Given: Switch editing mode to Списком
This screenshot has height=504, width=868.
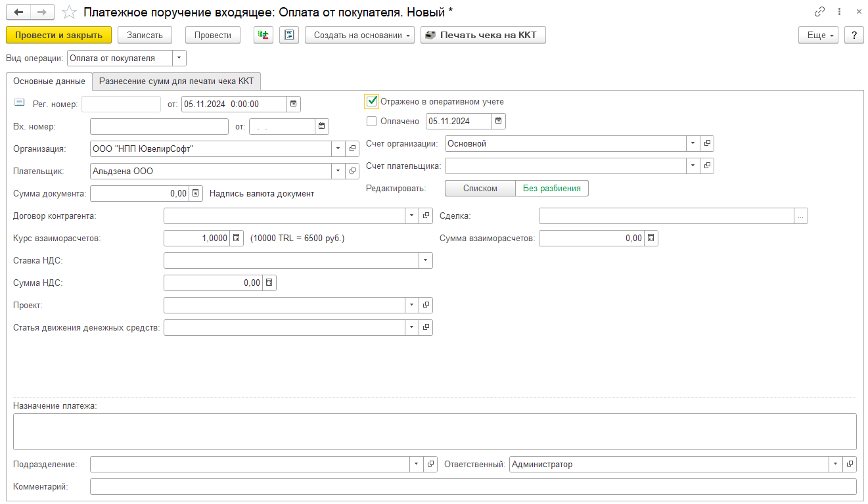Looking at the screenshot, I should pyautogui.click(x=480, y=188).
